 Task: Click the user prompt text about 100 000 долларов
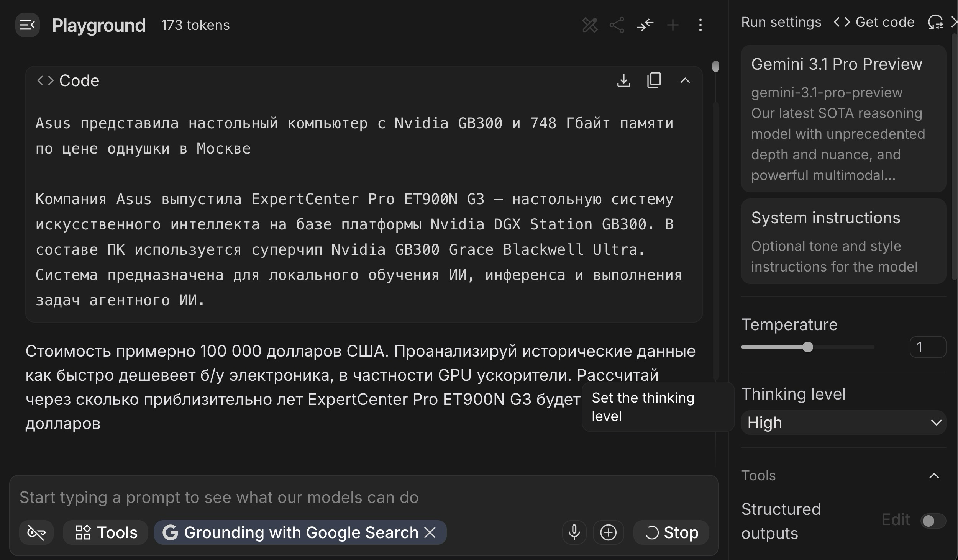[x=360, y=387]
